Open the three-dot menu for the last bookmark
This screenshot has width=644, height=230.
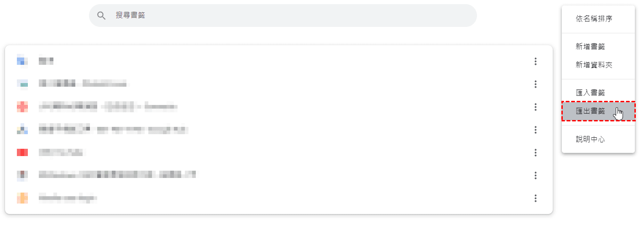(535, 199)
